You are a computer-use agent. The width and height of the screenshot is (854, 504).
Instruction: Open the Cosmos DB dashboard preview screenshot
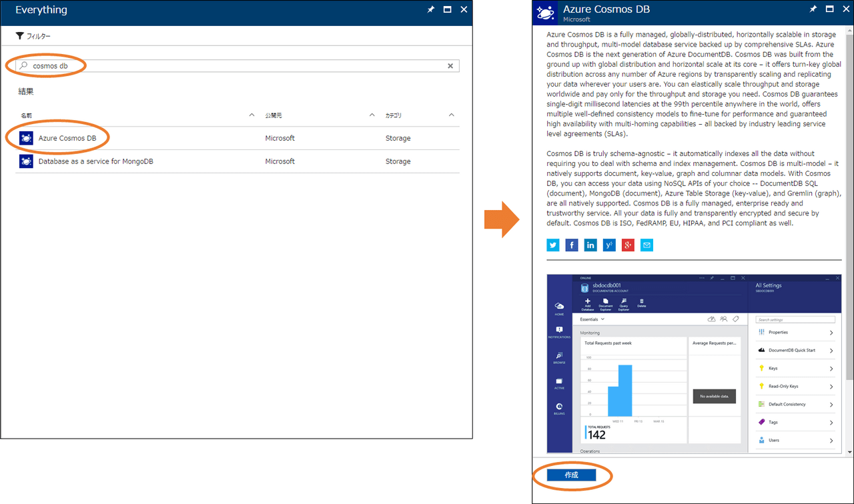point(694,364)
